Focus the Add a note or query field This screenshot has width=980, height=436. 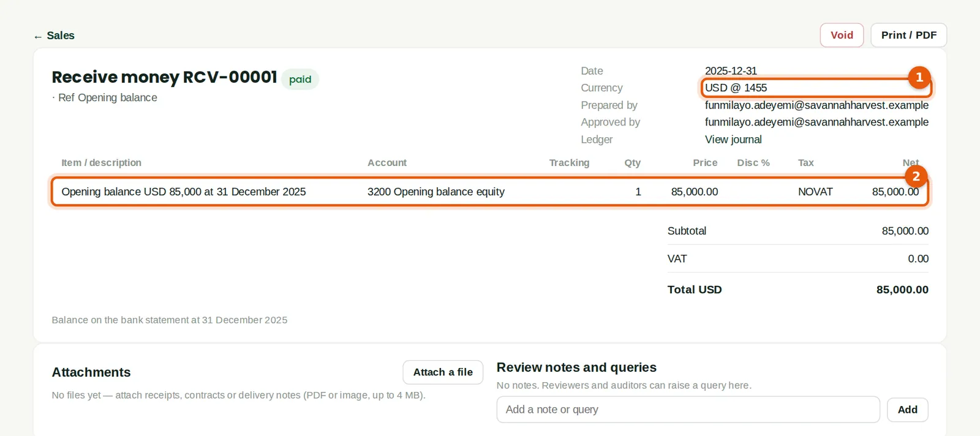tap(688, 410)
